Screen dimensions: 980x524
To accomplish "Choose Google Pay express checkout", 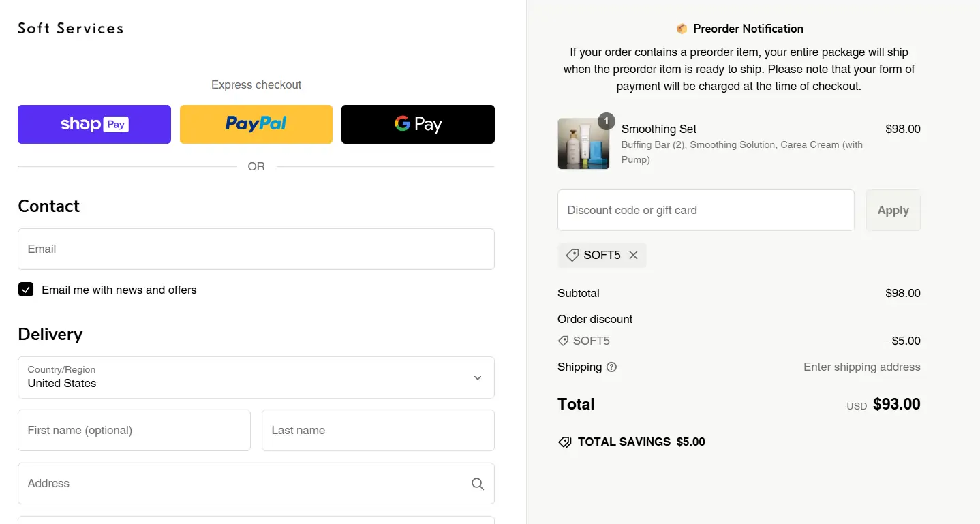I will coord(418,124).
